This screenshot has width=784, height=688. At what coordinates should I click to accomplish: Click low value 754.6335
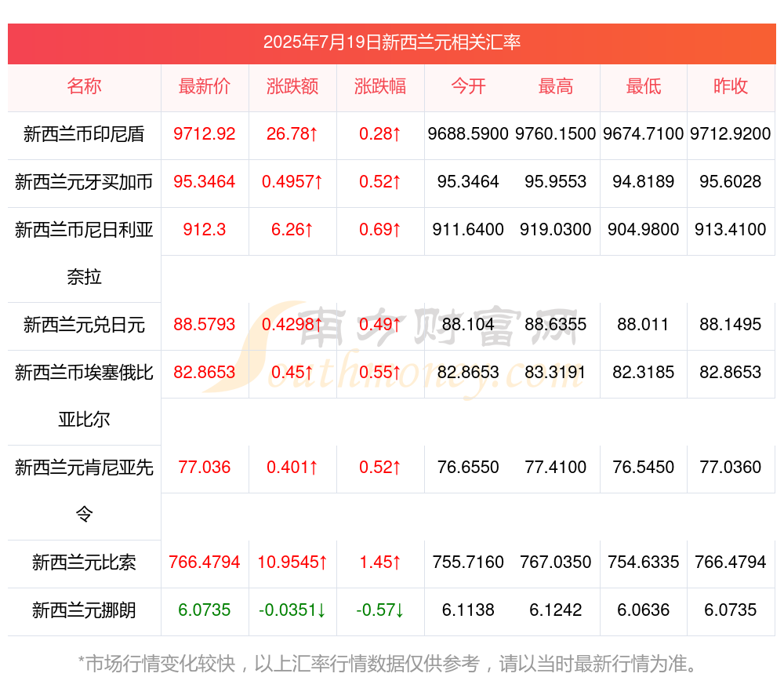point(644,562)
